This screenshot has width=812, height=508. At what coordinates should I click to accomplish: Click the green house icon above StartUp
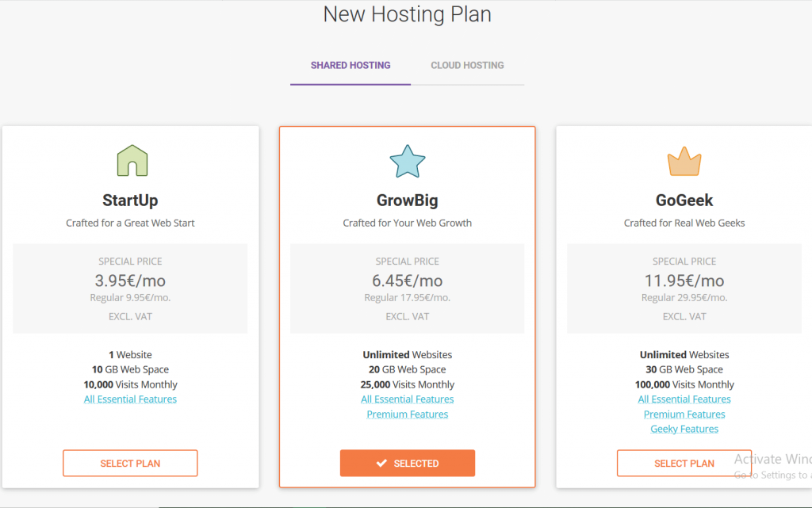point(130,161)
